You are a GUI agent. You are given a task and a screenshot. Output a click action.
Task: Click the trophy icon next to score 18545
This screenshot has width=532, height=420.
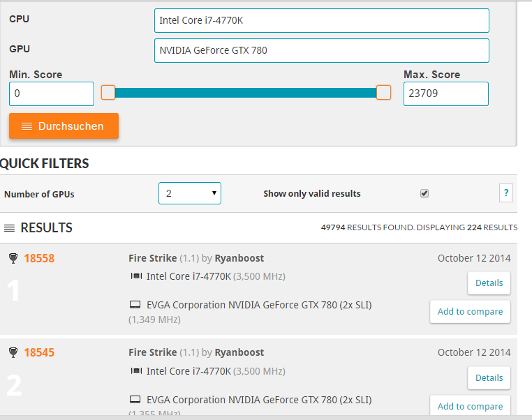pyautogui.click(x=13, y=352)
